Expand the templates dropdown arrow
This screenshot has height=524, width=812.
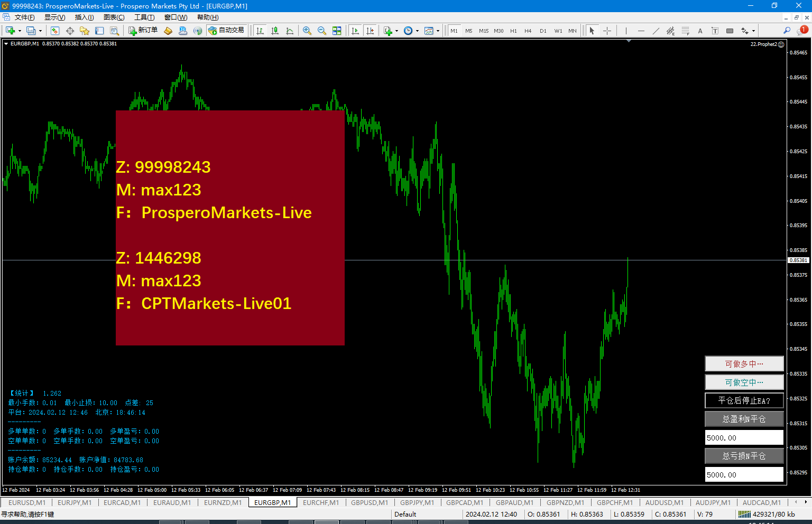pyautogui.click(x=438, y=31)
